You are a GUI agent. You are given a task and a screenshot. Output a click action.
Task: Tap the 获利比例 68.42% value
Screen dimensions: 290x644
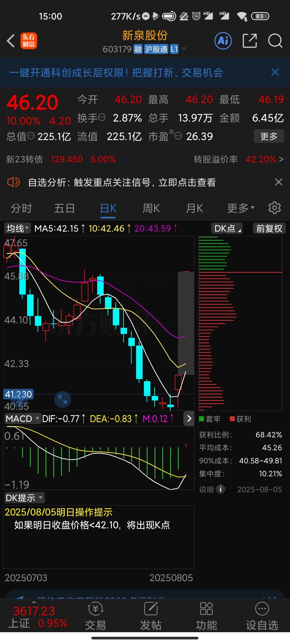click(x=269, y=435)
